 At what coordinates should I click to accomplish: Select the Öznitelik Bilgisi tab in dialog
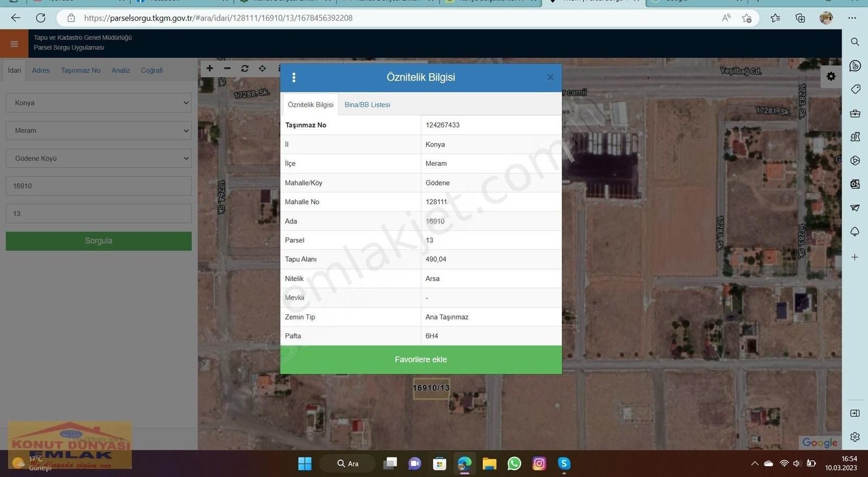(x=310, y=105)
